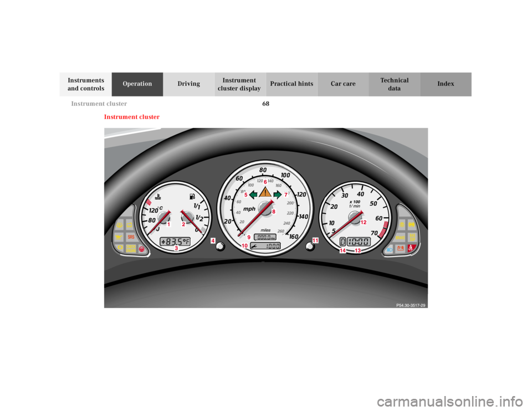Click the wrench service indicator display
This screenshot has width=532, height=411.
click(265, 245)
